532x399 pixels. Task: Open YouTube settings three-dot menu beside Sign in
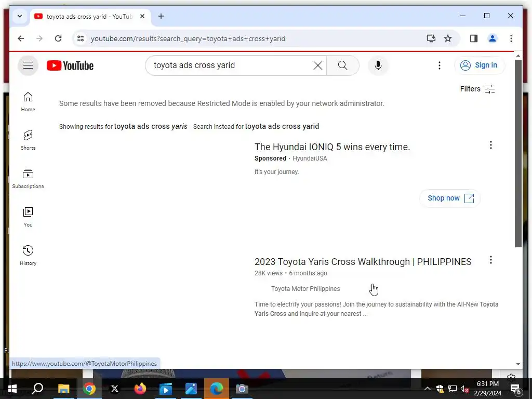pos(440,65)
